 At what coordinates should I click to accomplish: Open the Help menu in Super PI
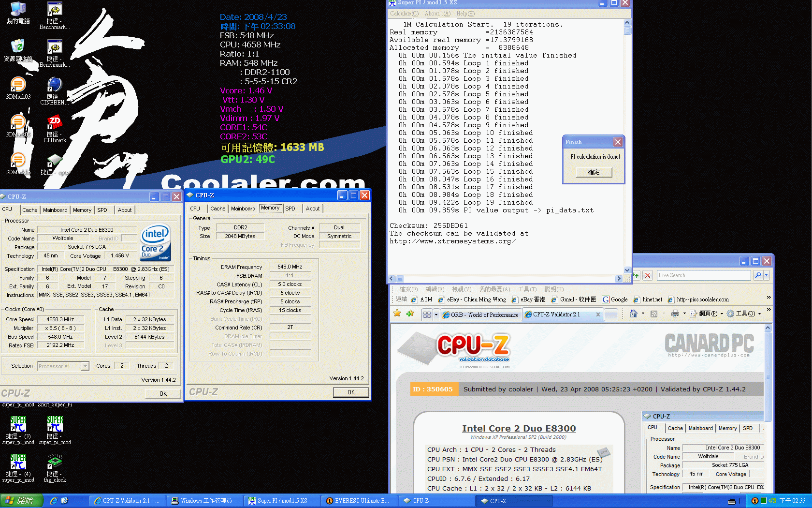[x=465, y=14]
